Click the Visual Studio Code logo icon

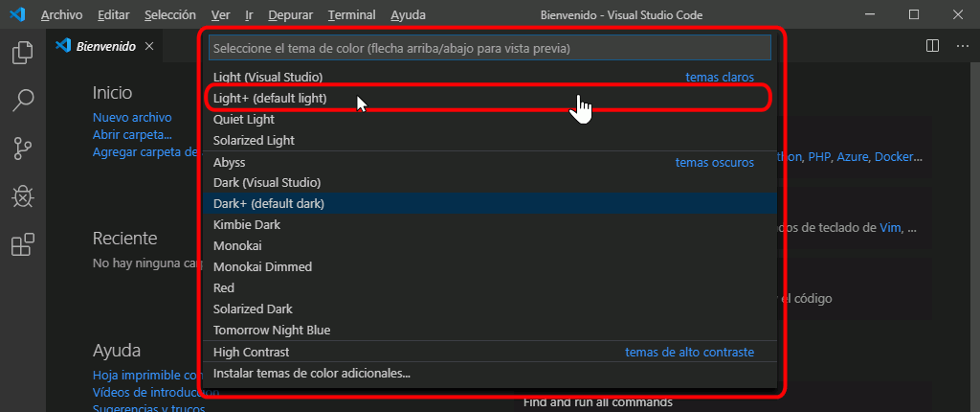(x=17, y=14)
